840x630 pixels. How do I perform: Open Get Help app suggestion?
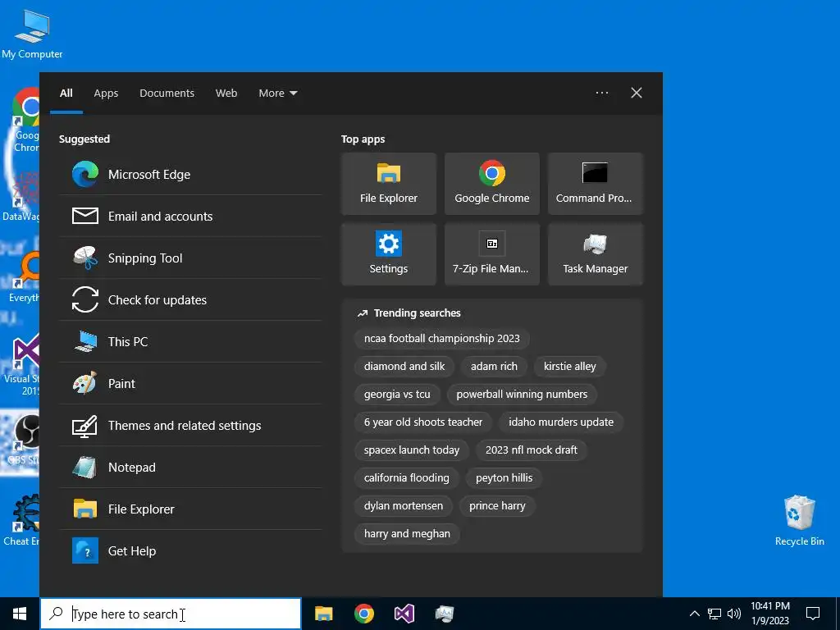pos(190,550)
